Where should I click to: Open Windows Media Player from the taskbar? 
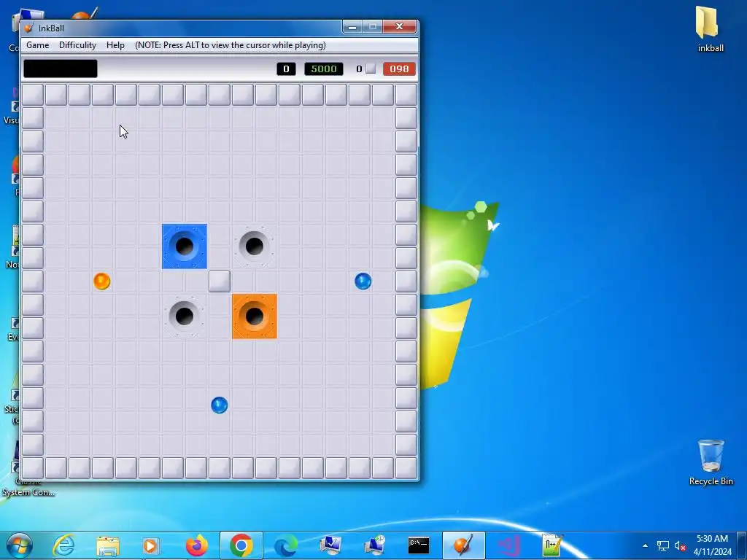pos(151,545)
